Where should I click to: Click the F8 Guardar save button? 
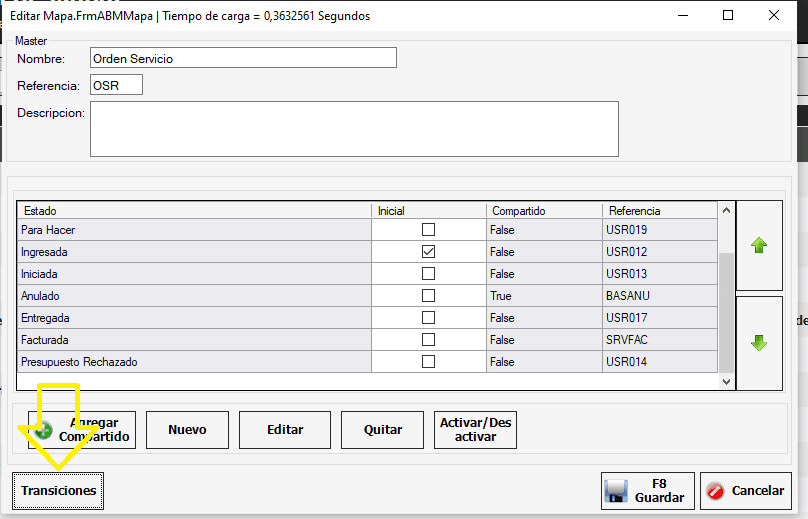click(647, 491)
